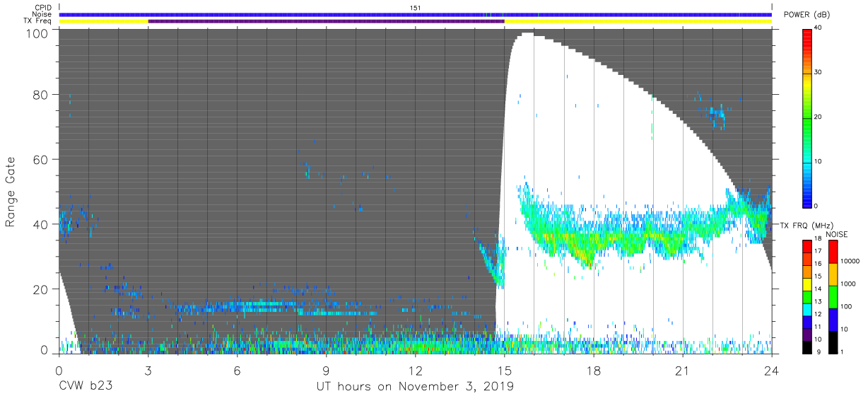Pick the blue 10-100 NOISE legend swatch
This screenshot has height=401, width=868.
pyautogui.click(x=833, y=320)
